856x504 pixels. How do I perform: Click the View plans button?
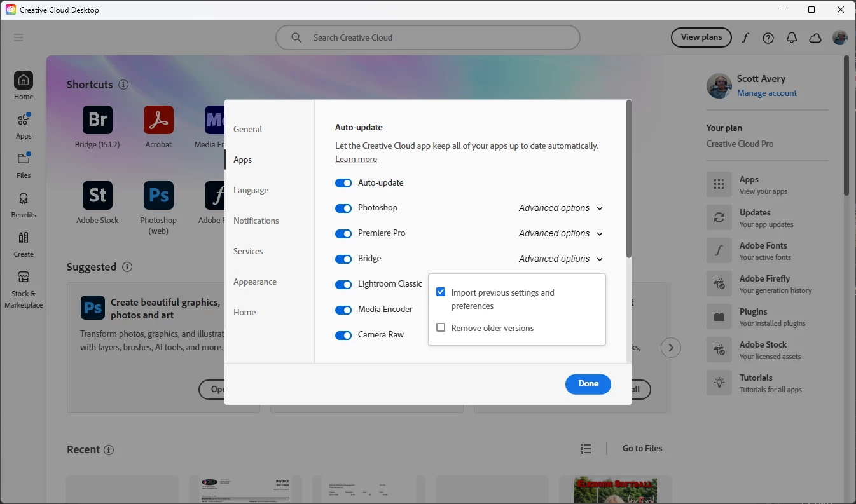pyautogui.click(x=701, y=37)
